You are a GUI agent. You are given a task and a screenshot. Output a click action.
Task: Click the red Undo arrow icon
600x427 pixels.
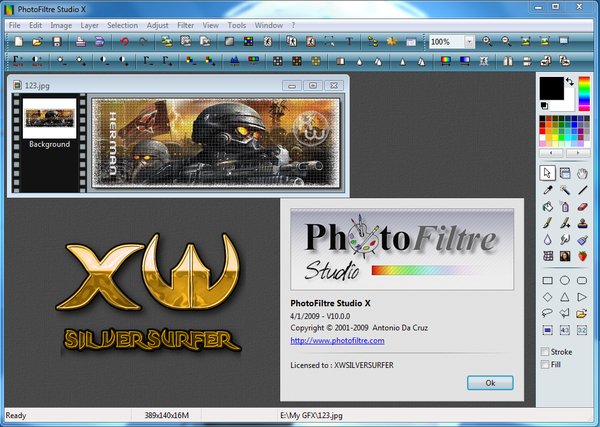(x=124, y=41)
